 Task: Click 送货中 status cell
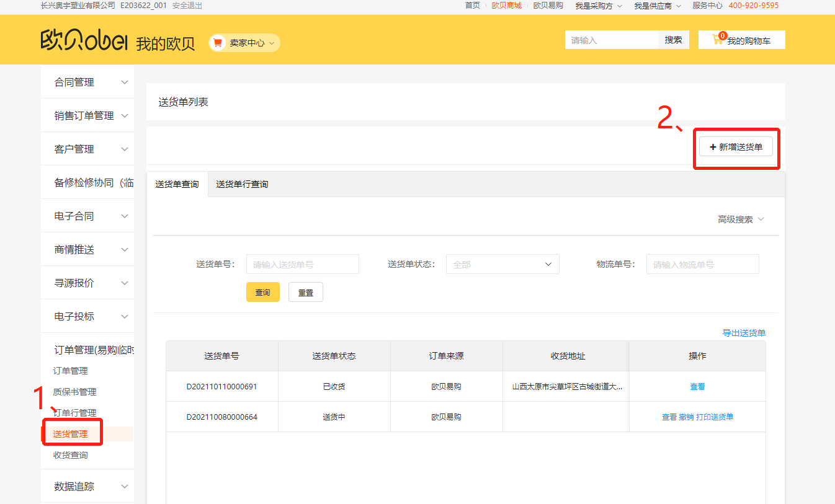click(334, 417)
